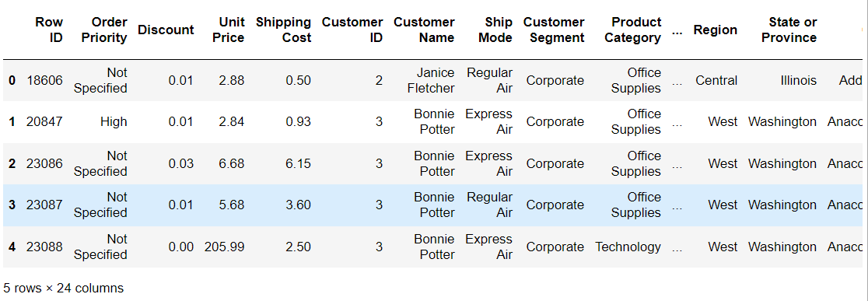Select the Technology product category cell
The width and height of the screenshot is (868, 301).
tap(628, 247)
